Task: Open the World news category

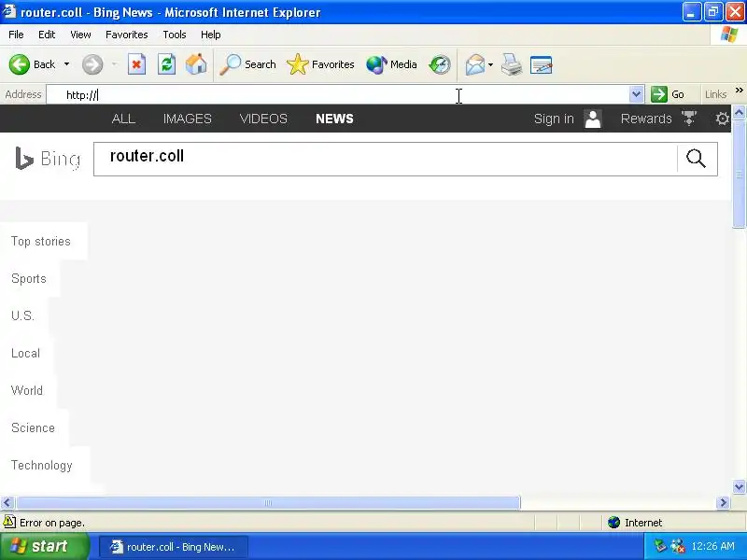Action: click(27, 390)
